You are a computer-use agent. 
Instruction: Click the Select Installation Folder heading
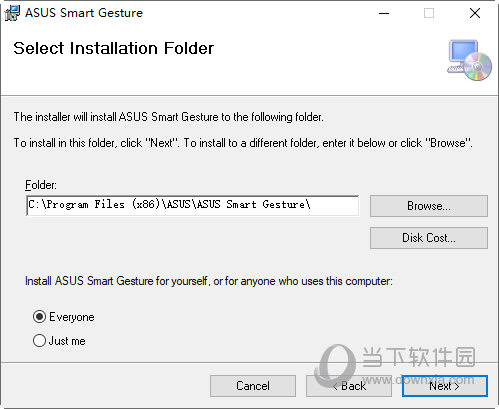tap(114, 48)
